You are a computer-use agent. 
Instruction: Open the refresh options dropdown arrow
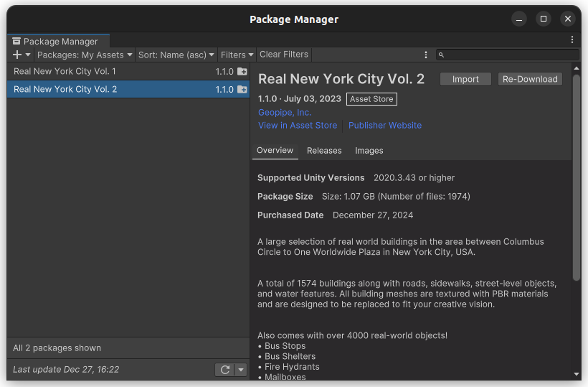(x=241, y=370)
